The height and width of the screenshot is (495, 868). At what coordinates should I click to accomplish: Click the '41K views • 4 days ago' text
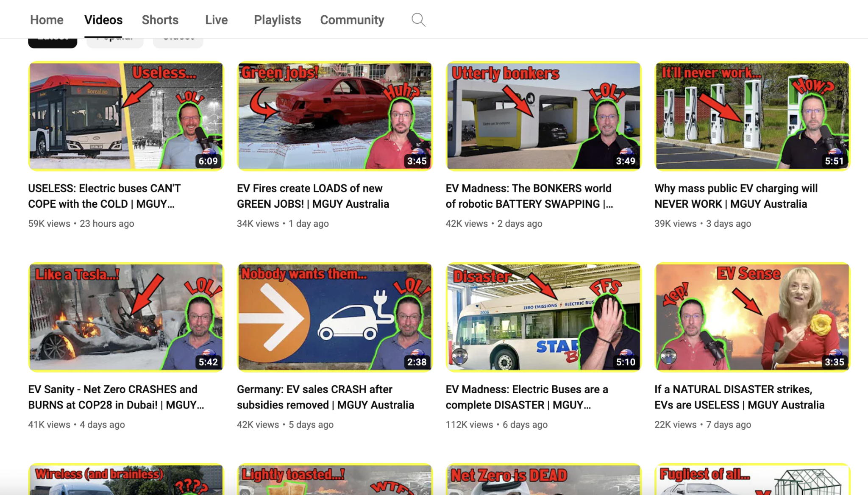click(x=76, y=424)
